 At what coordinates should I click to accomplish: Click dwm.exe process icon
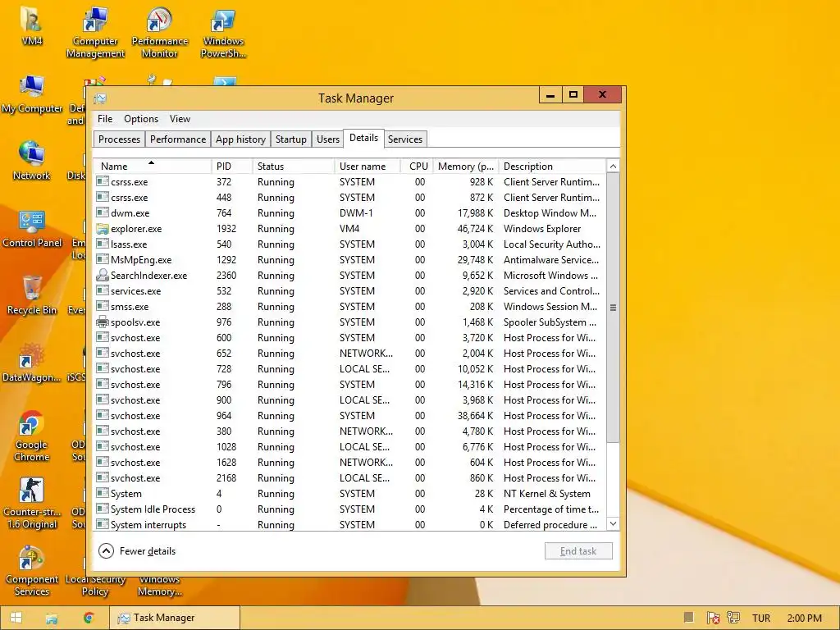pos(102,212)
